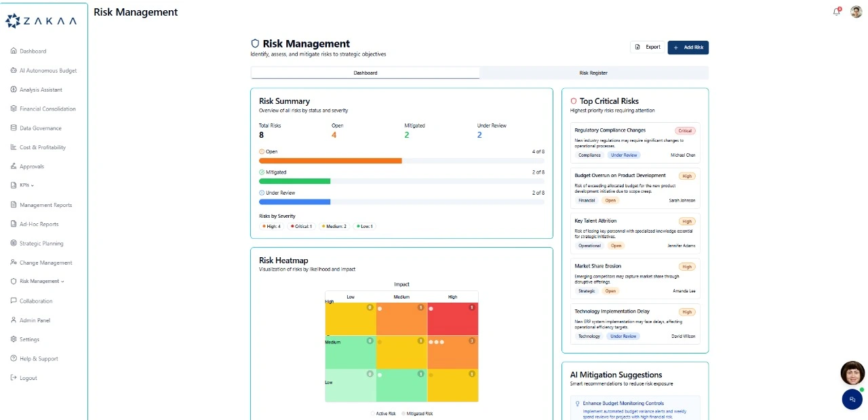Collapse the Risk Management sidebar menu
The width and height of the screenshot is (868, 420).
[42, 282]
